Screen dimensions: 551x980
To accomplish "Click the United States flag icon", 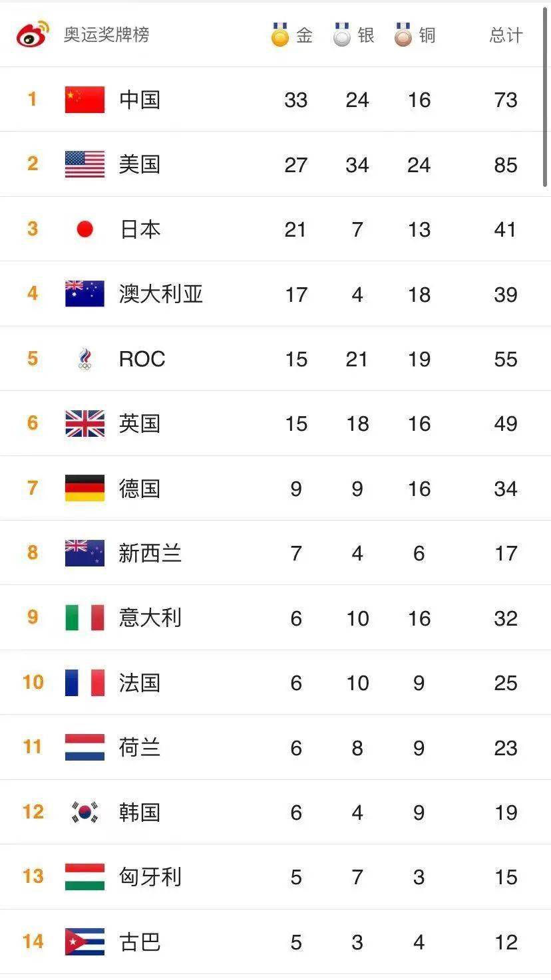I will 85,164.
